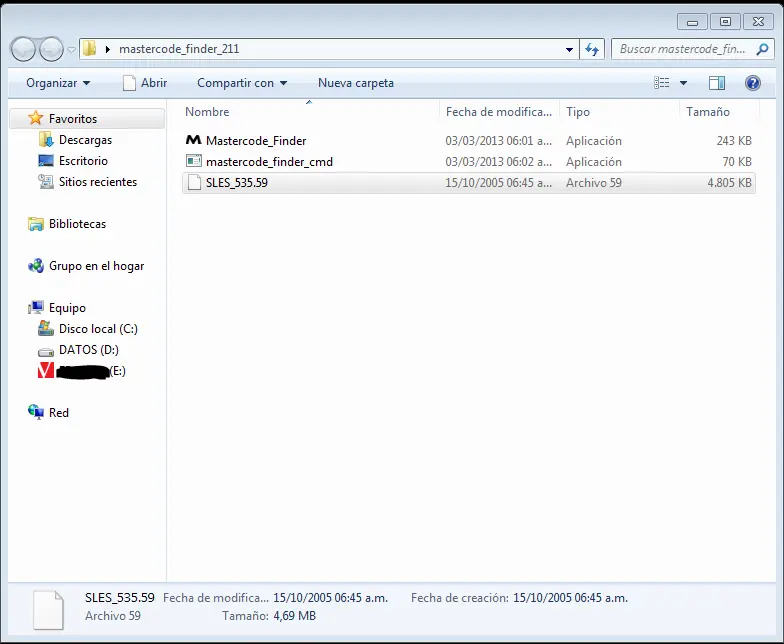Click the 70 KB size cell

[737, 162]
